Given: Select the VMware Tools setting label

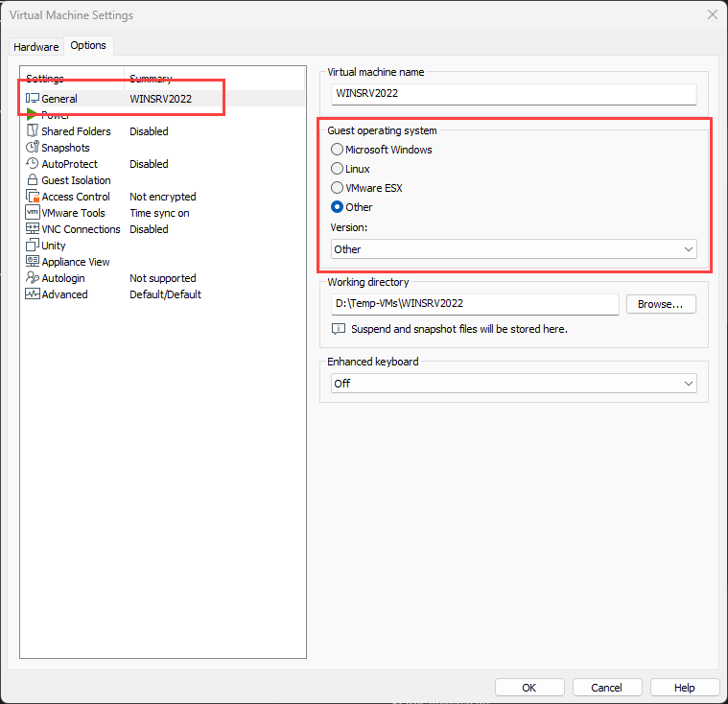Looking at the screenshot, I should click(x=73, y=213).
